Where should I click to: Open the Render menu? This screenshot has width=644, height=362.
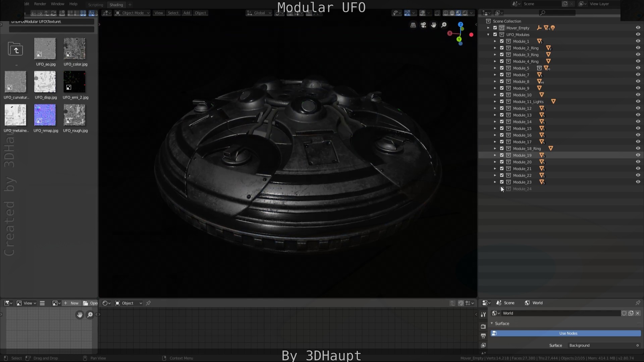[x=40, y=4]
